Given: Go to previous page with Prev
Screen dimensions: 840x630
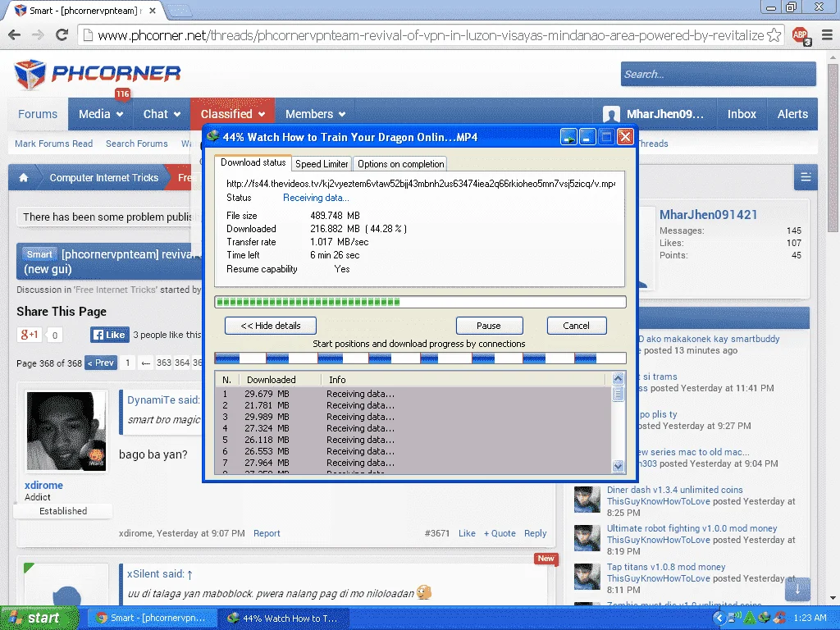Looking at the screenshot, I should coord(101,363).
